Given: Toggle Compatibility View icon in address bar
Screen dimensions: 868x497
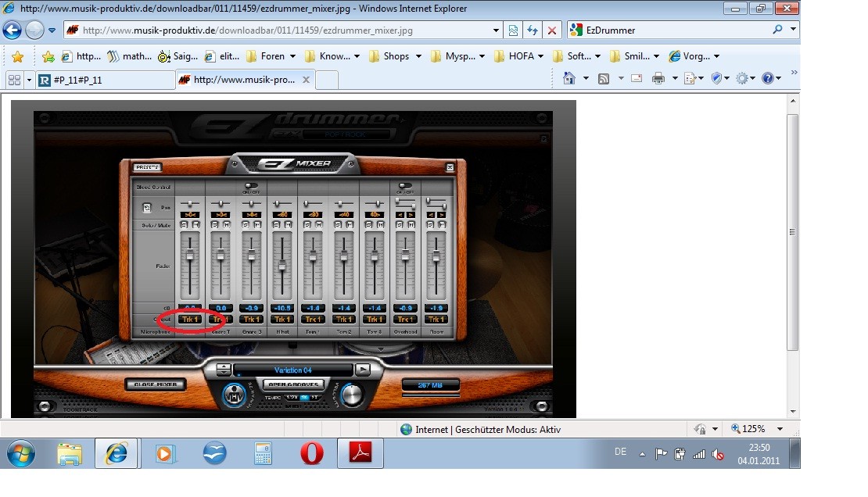Looking at the screenshot, I should click(513, 30).
